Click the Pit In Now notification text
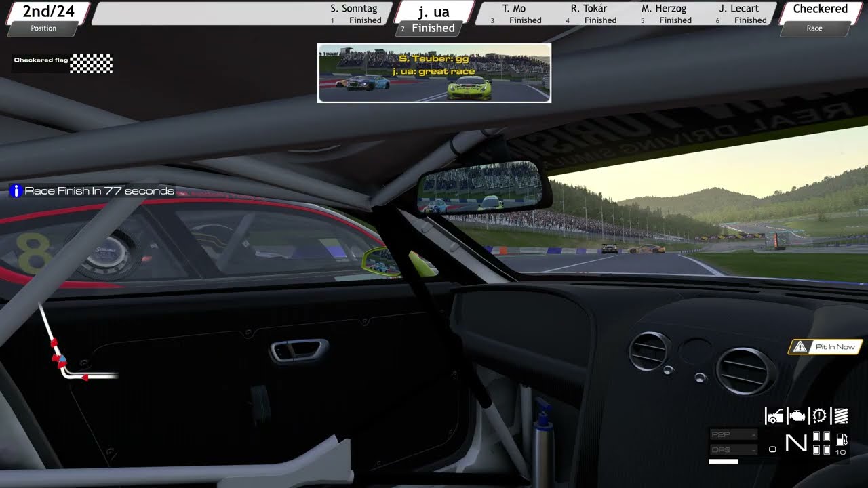This screenshot has height=488, width=868. pos(835,347)
